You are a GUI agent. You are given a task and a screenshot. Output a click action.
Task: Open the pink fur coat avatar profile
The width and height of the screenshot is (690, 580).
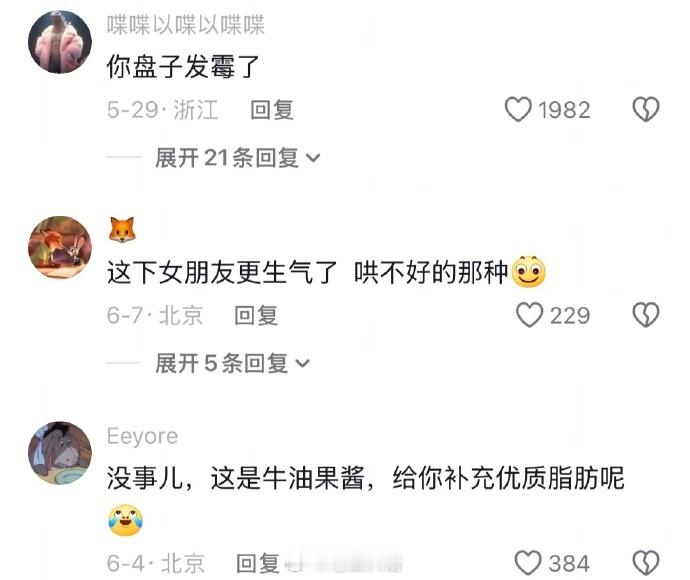(x=60, y=42)
